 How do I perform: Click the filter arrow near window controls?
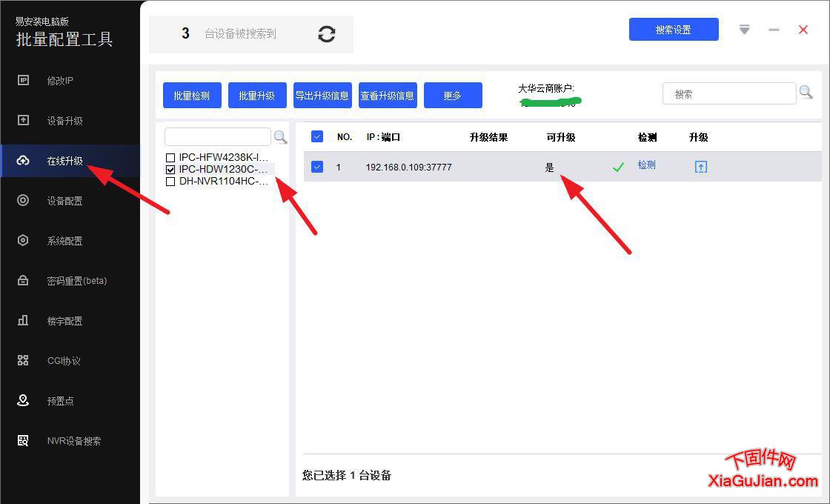tap(744, 30)
